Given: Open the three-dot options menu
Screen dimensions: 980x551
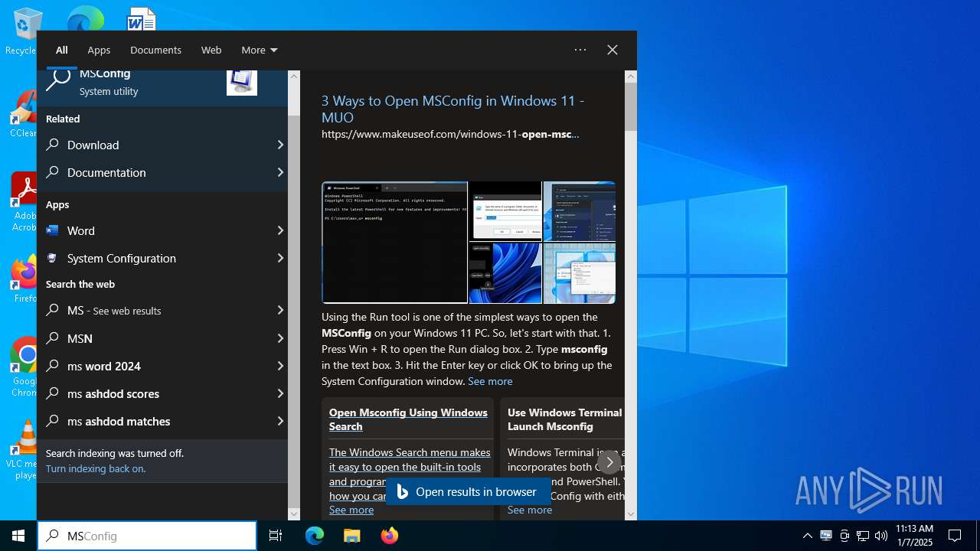Looking at the screenshot, I should pos(580,50).
